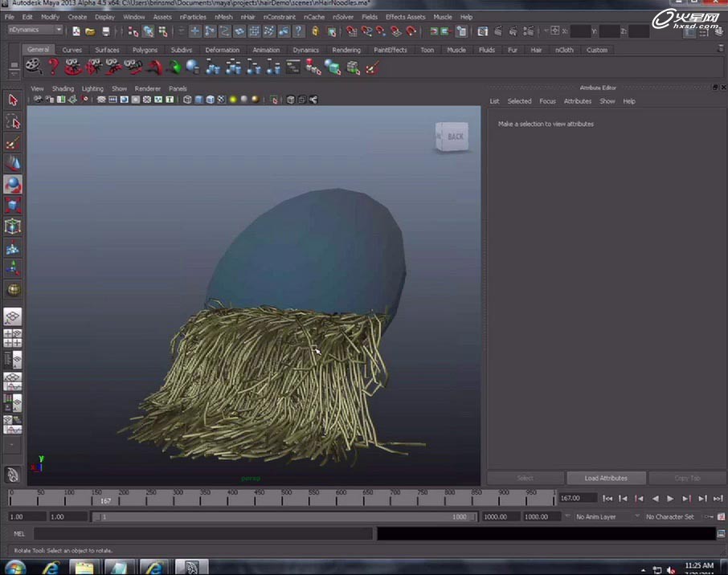Jump to the start of playback range
Image resolution: width=728 pixels, height=575 pixels.
click(x=607, y=499)
